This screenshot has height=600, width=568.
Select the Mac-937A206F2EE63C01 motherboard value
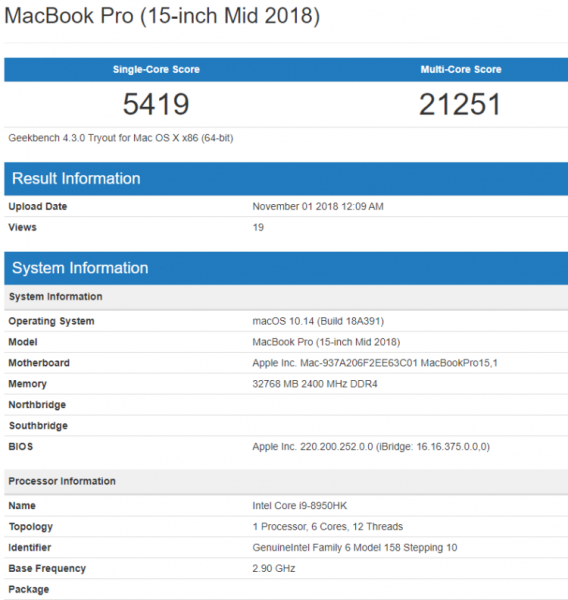[x=375, y=363]
